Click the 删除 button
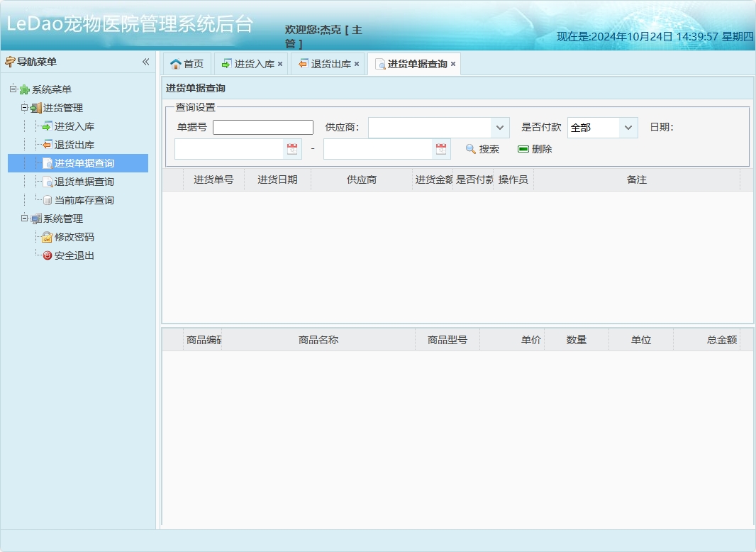756x552 pixels. tap(535, 149)
